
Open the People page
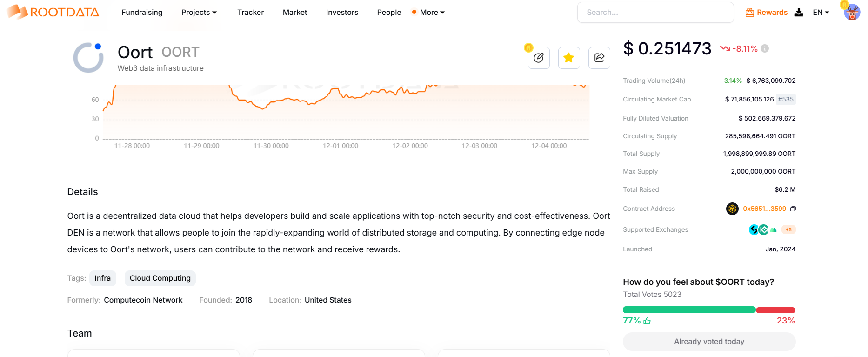[389, 13]
